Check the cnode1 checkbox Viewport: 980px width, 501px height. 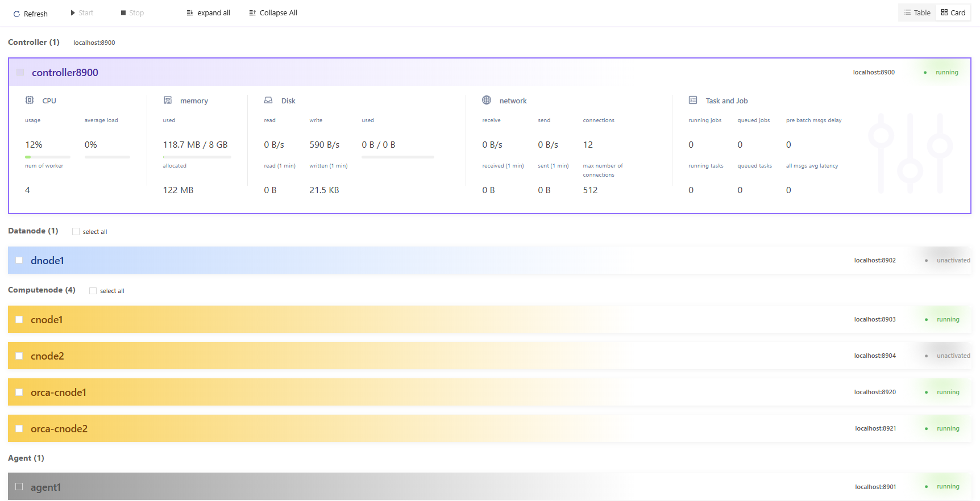coord(19,320)
